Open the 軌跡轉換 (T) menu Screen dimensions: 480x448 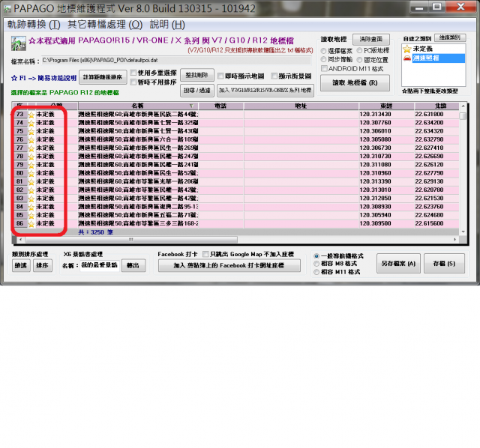34,25
